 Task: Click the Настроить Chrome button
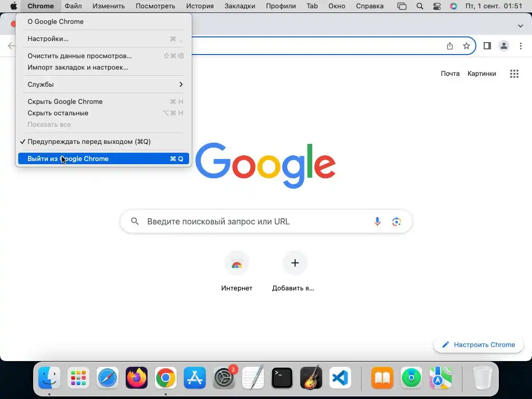[478, 345]
